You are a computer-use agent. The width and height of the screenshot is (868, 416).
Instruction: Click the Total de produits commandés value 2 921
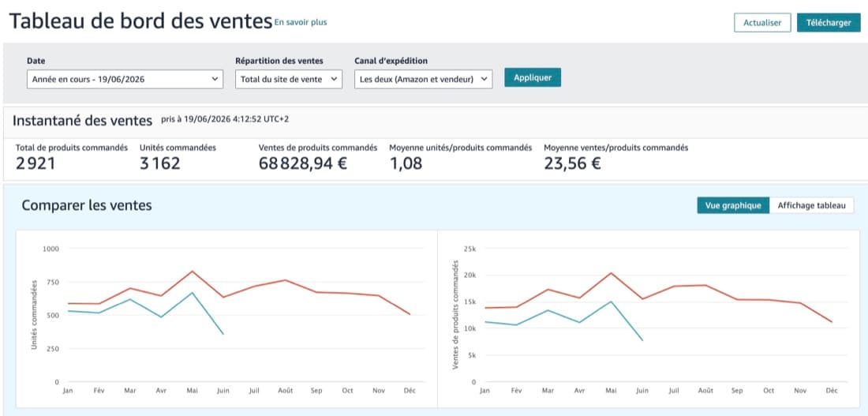(36, 163)
